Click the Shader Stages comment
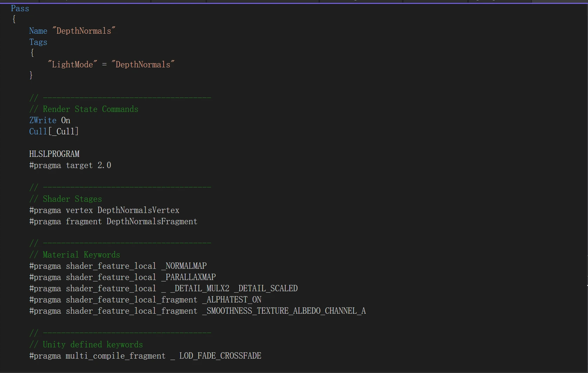Viewport: 588px width, 373px height. [72, 199]
